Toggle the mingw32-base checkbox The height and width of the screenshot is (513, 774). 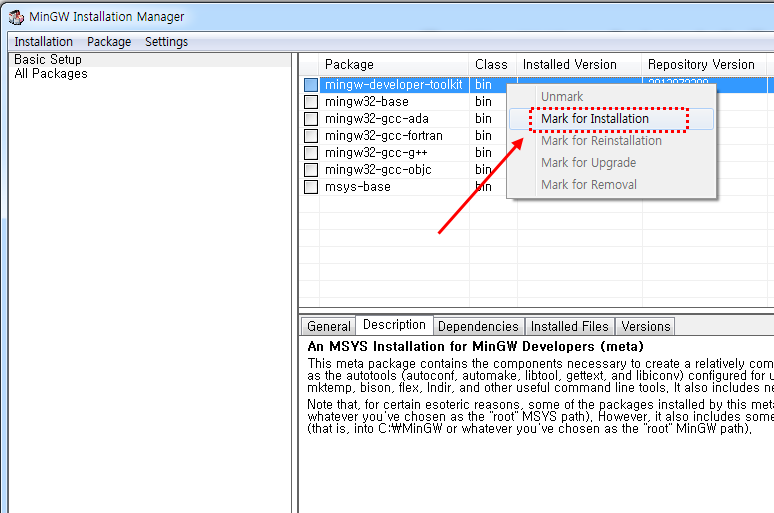point(311,102)
